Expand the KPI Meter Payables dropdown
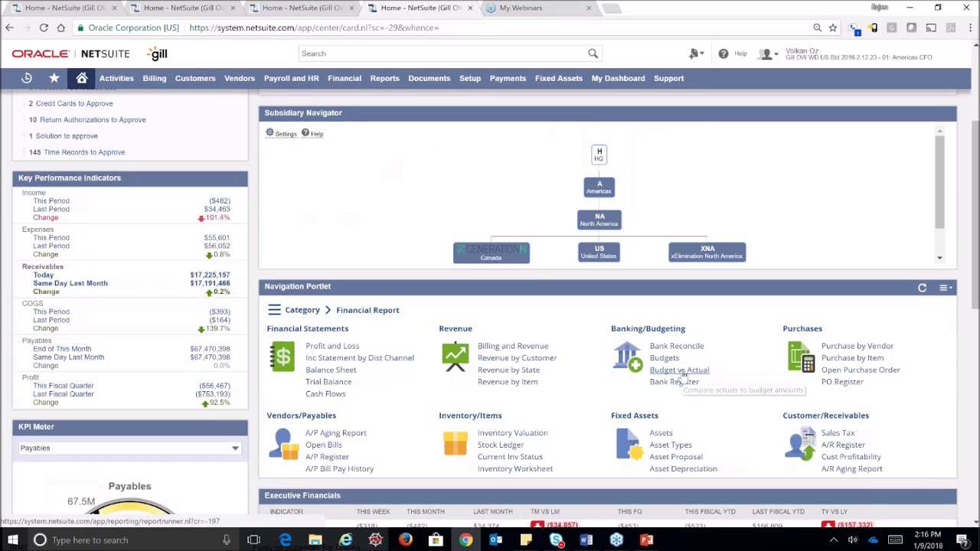The width and height of the screenshot is (980, 551). pyautogui.click(x=235, y=448)
